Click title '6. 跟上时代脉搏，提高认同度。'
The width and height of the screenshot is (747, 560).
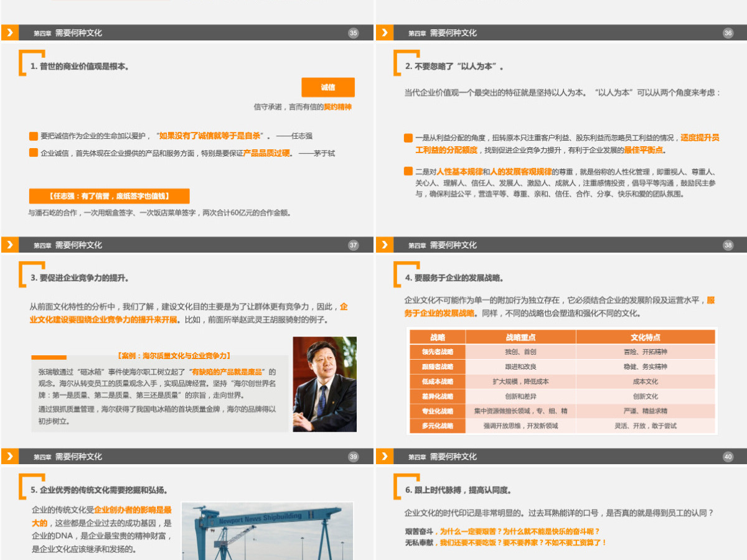click(x=458, y=490)
